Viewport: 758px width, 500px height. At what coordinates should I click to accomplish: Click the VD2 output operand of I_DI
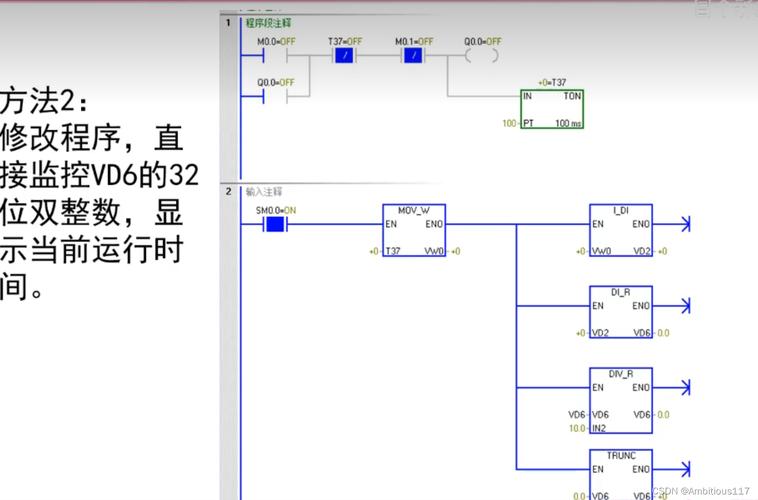click(642, 251)
